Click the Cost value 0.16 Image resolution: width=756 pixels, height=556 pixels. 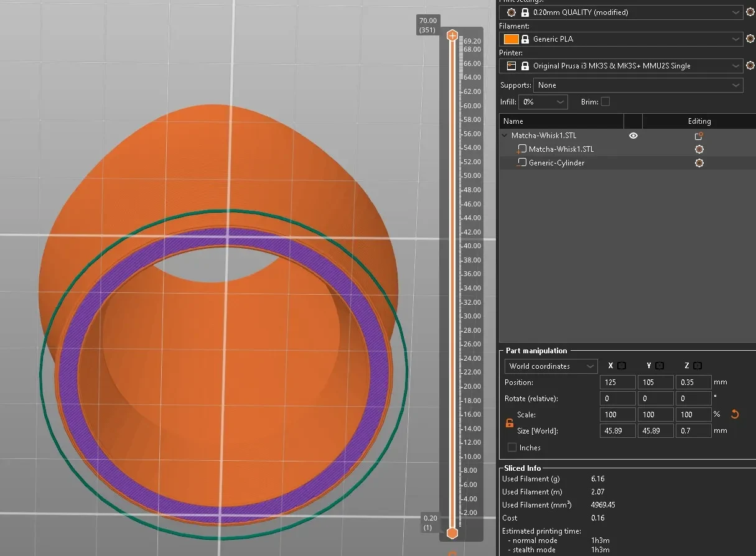point(598,518)
